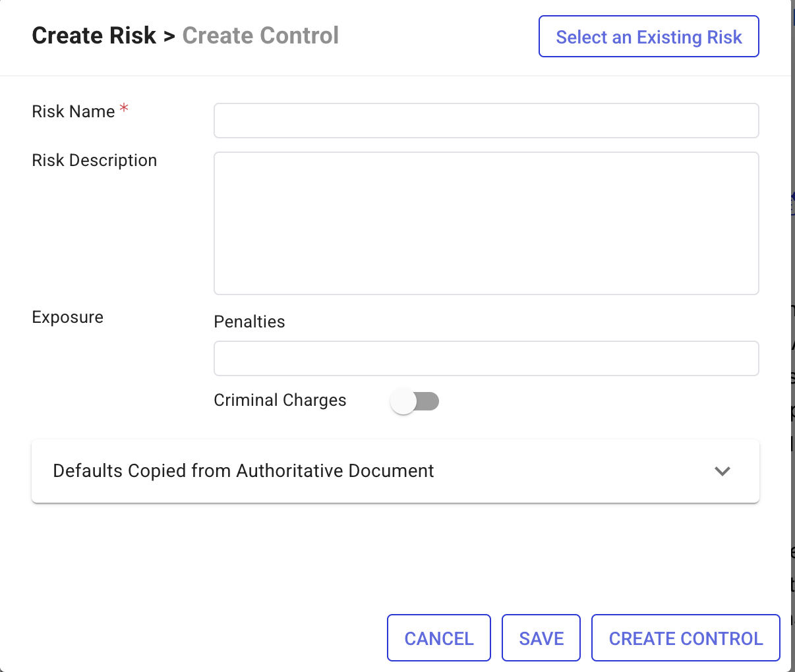Expand the Defaults Copied chevron arrow
This screenshot has height=672, width=795.
click(x=722, y=471)
